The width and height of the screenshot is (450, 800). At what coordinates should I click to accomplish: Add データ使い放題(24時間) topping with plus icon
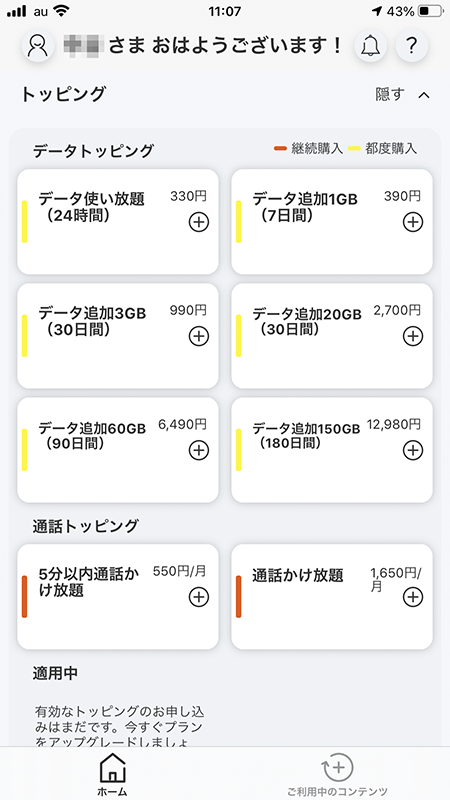click(199, 222)
